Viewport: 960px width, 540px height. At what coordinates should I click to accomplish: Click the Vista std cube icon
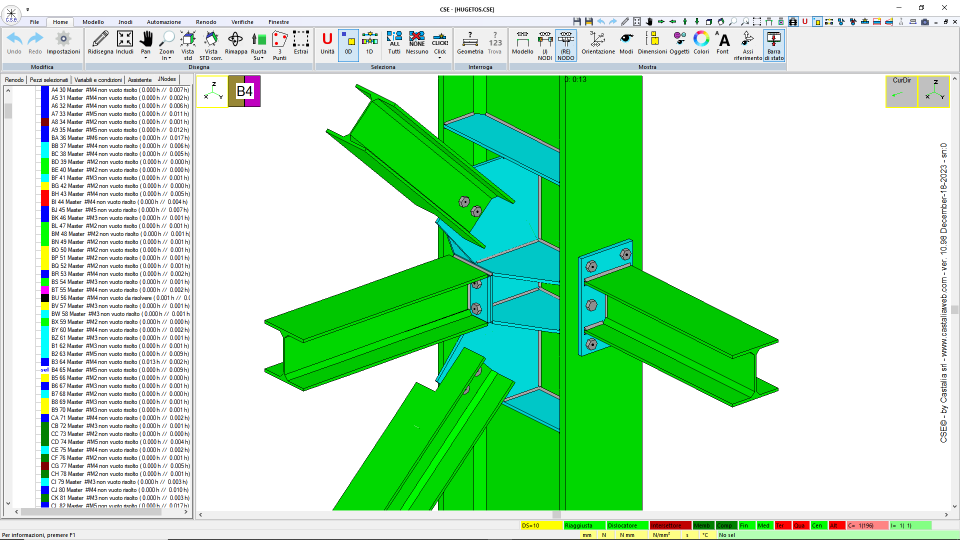click(x=188, y=40)
